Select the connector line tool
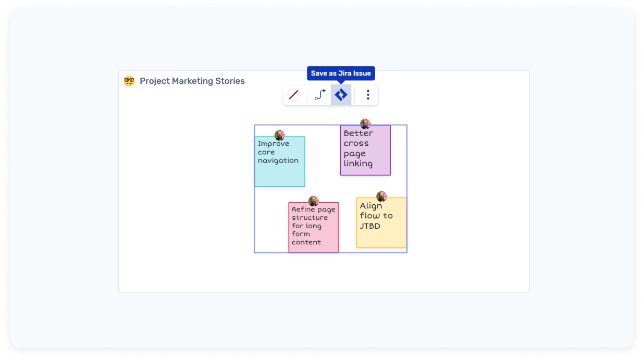Viewport: 644px width, 360px height. [320, 95]
